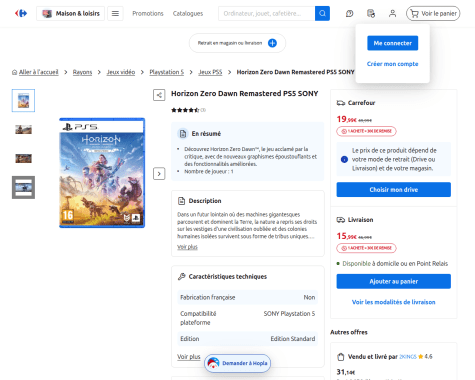Open the 2KINGS seller link

click(x=408, y=357)
